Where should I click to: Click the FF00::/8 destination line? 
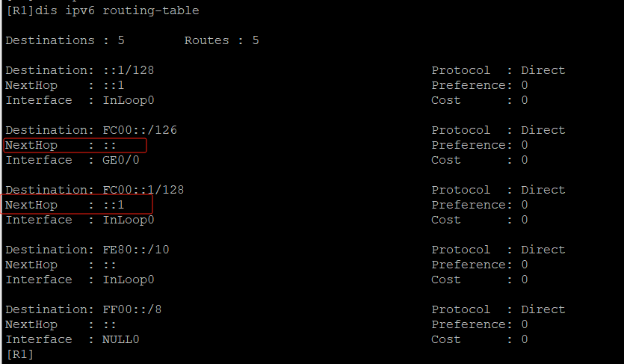click(x=84, y=309)
